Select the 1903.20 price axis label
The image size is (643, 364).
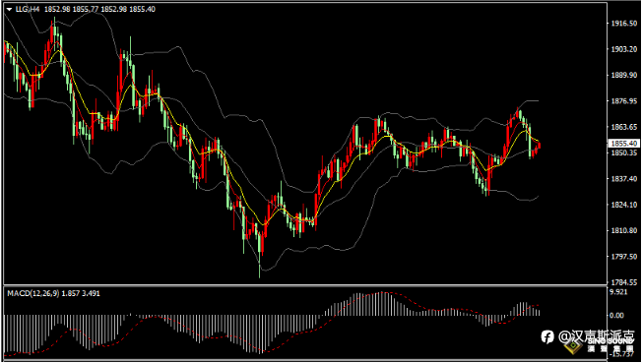624,49
